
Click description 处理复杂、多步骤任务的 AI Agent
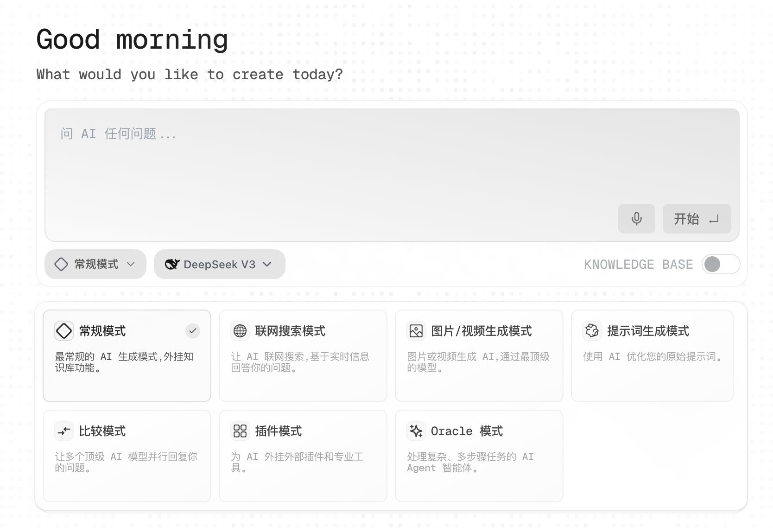470,462
